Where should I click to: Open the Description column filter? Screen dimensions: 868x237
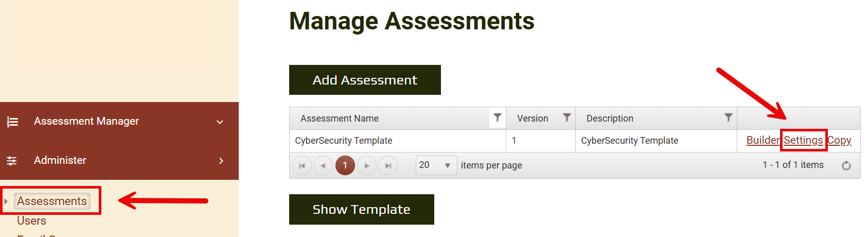click(x=728, y=118)
